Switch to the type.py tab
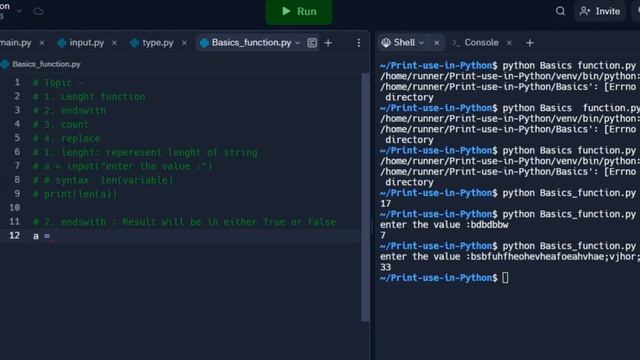 click(158, 42)
